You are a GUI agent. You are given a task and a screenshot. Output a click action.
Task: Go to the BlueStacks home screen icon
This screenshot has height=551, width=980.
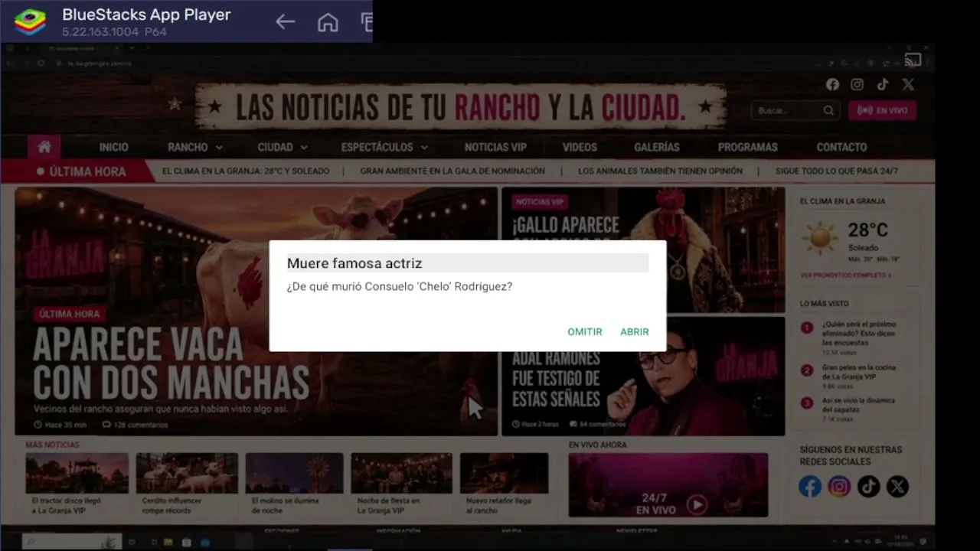tap(328, 22)
